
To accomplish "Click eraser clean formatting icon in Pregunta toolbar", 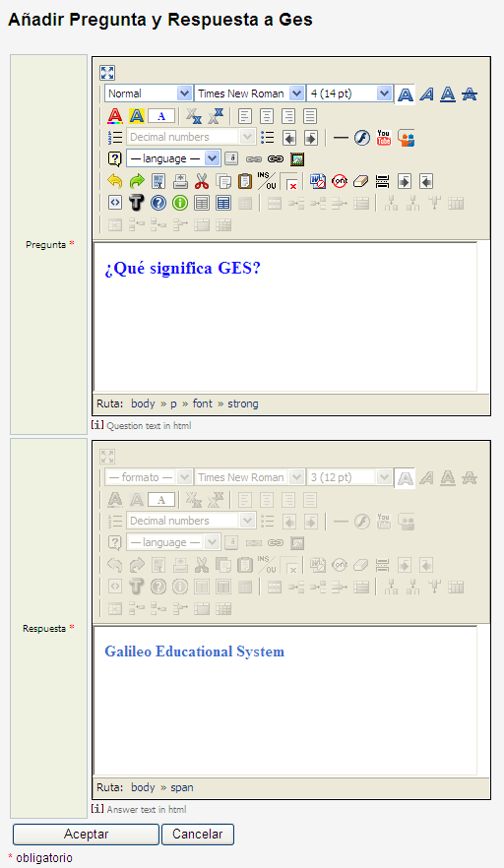I will pyautogui.click(x=360, y=181).
